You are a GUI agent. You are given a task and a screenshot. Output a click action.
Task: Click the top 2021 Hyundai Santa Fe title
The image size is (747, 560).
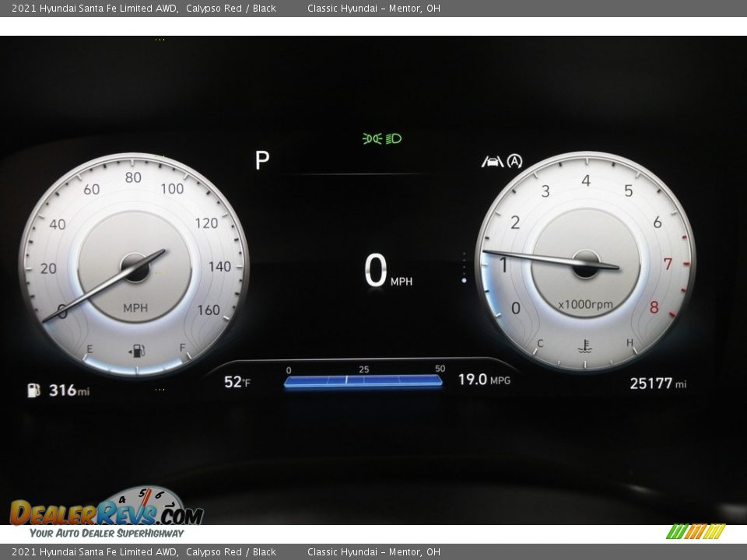click(x=144, y=8)
